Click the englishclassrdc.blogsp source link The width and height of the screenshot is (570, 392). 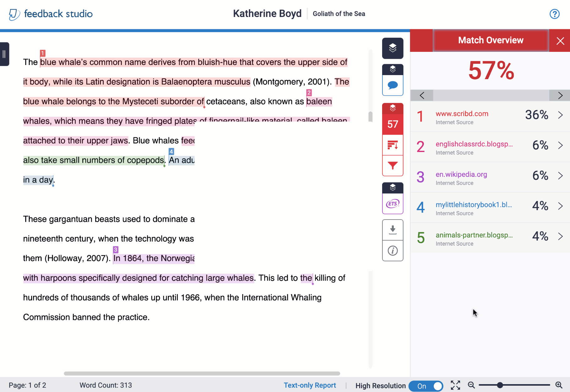474,144
